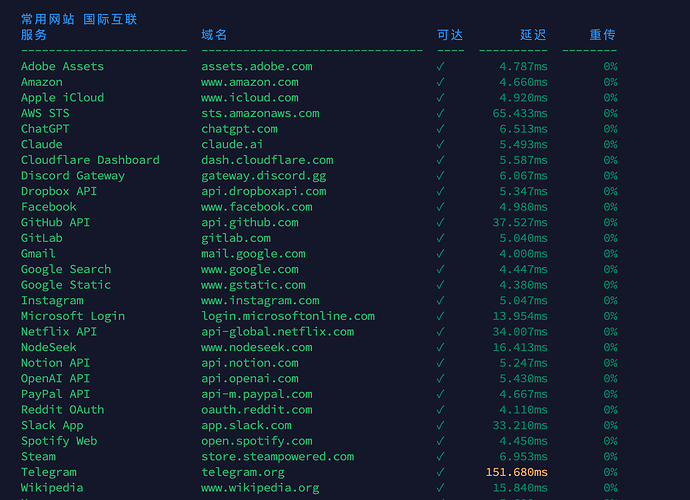Viewport: 690px width, 500px height.
Task: Select the 'Amazon' service row name
Action: click(42, 82)
